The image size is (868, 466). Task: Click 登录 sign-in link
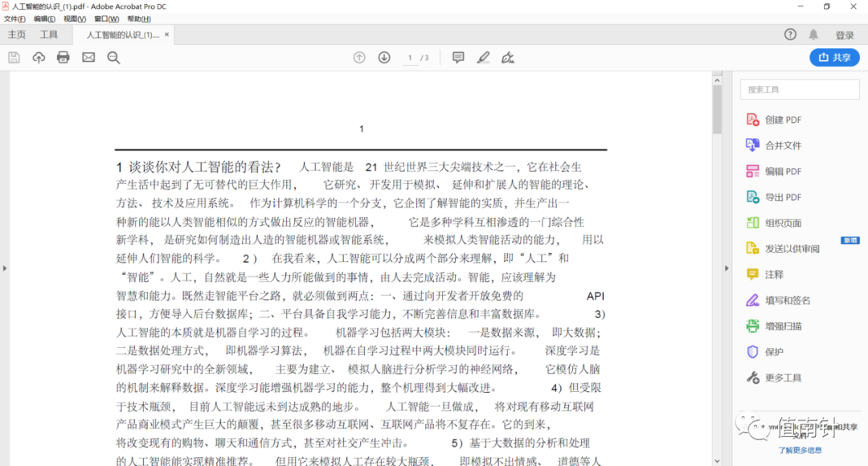click(844, 35)
